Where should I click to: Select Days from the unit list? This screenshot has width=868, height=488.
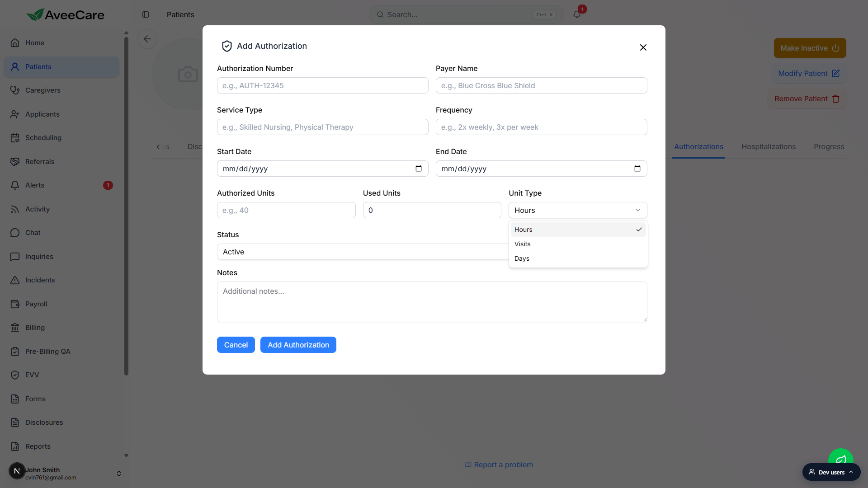[x=578, y=258]
